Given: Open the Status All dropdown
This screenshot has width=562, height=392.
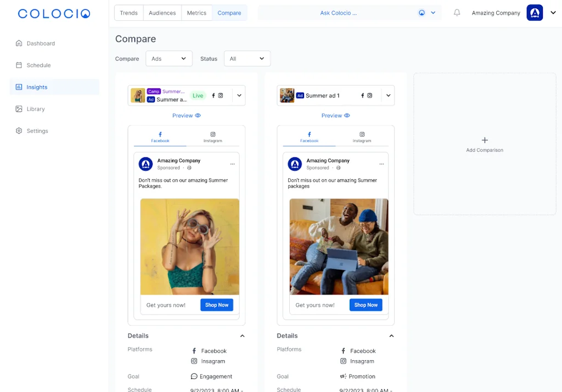Looking at the screenshot, I should click(x=247, y=59).
